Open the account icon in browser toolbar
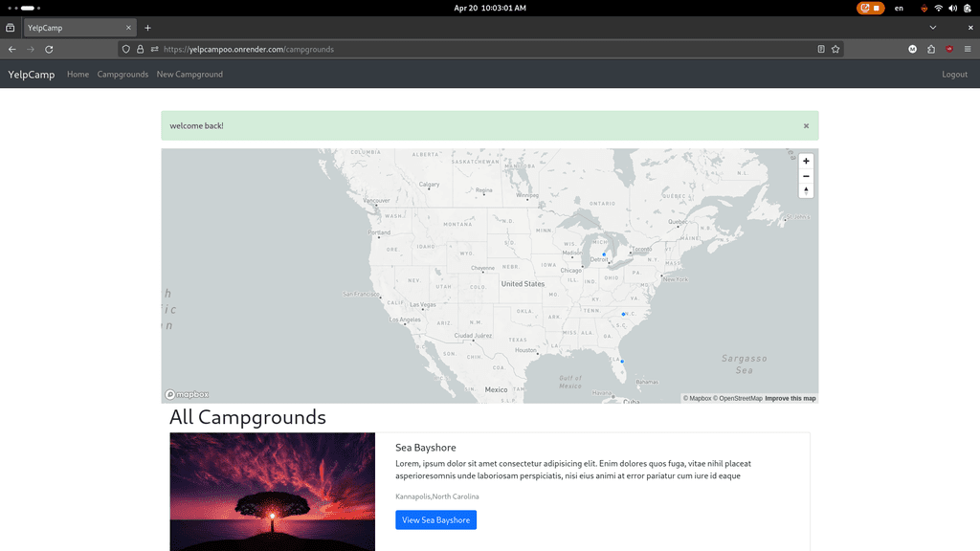Viewport: 980px width, 551px height. 912,50
